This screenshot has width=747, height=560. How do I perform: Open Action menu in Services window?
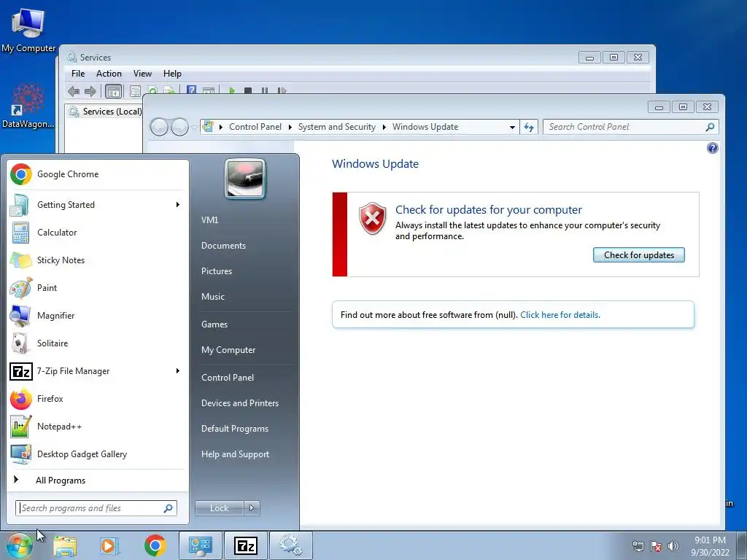click(x=109, y=74)
